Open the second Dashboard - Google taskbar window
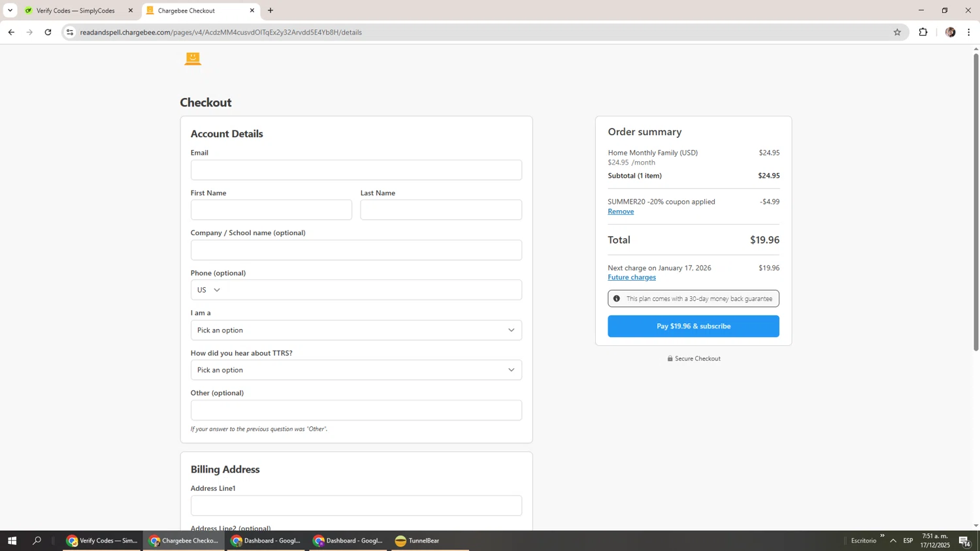Image resolution: width=980 pixels, height=551 pixels. point(348,541)
